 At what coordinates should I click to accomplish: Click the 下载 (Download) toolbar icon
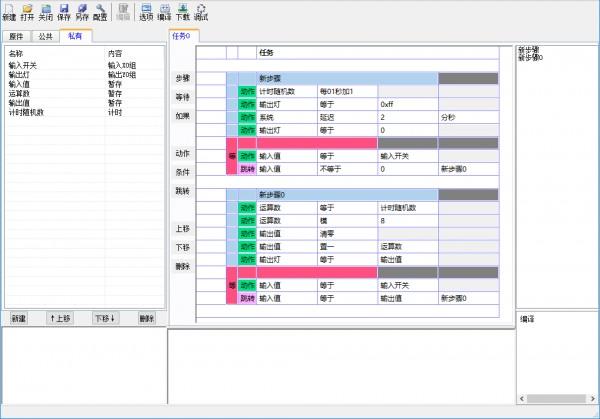(183, 12)
